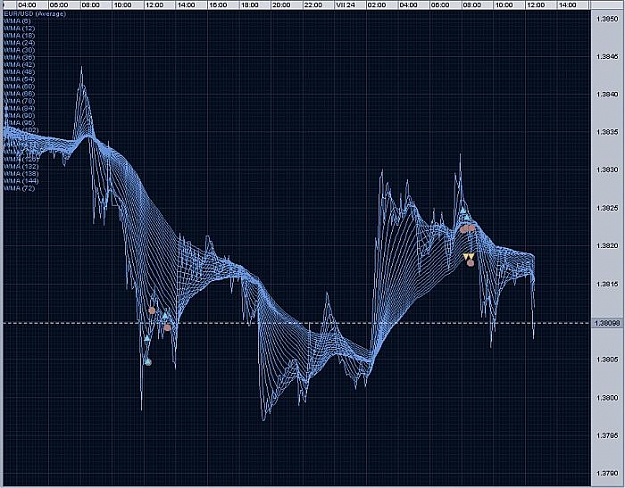Select the WMA (132) legend entry
The width and height of the screenshot is (625, 488).
click(x=21, y=167)
